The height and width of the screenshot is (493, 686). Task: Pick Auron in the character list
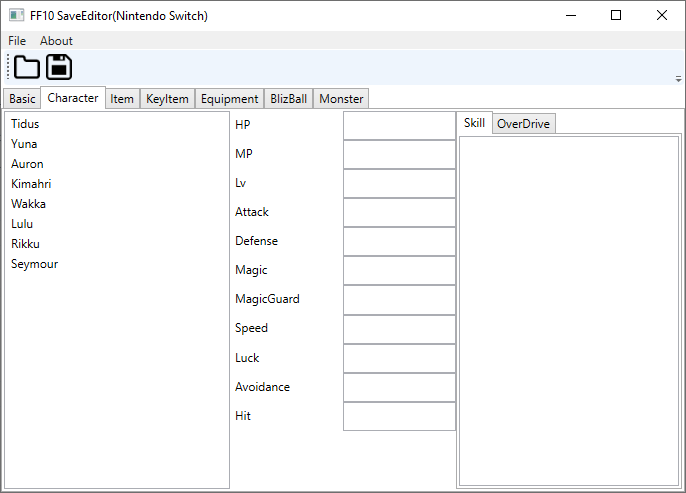point(27,164)
